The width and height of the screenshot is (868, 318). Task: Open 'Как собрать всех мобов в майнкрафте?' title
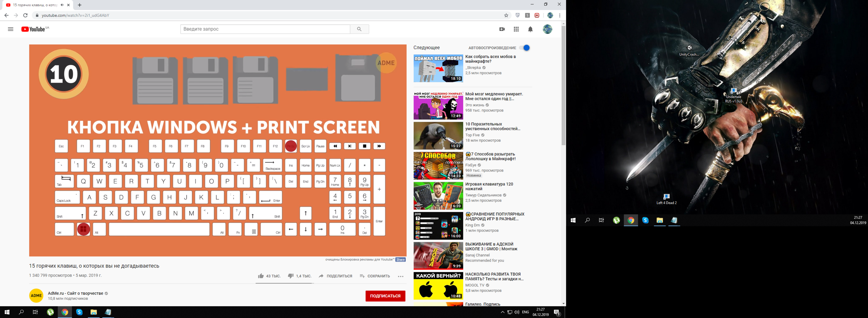[491, 59]
